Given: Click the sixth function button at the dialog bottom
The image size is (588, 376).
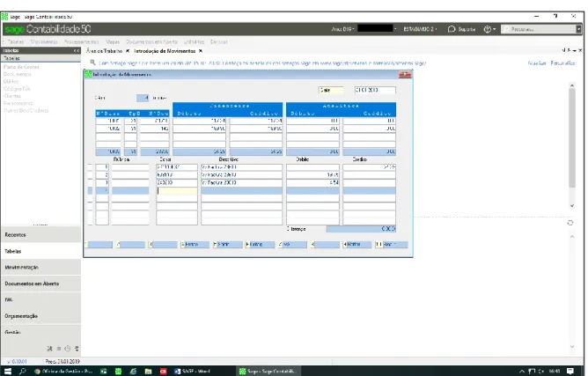Looking at the screenshot, I should click(x=260, y=244).
